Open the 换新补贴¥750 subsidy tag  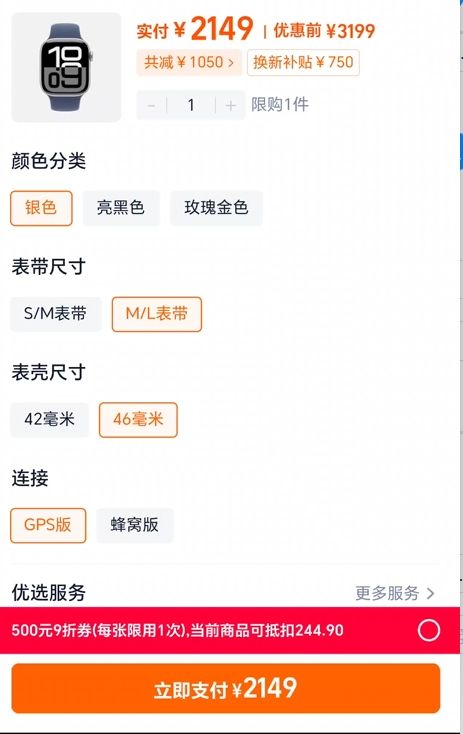pos(303,62)
